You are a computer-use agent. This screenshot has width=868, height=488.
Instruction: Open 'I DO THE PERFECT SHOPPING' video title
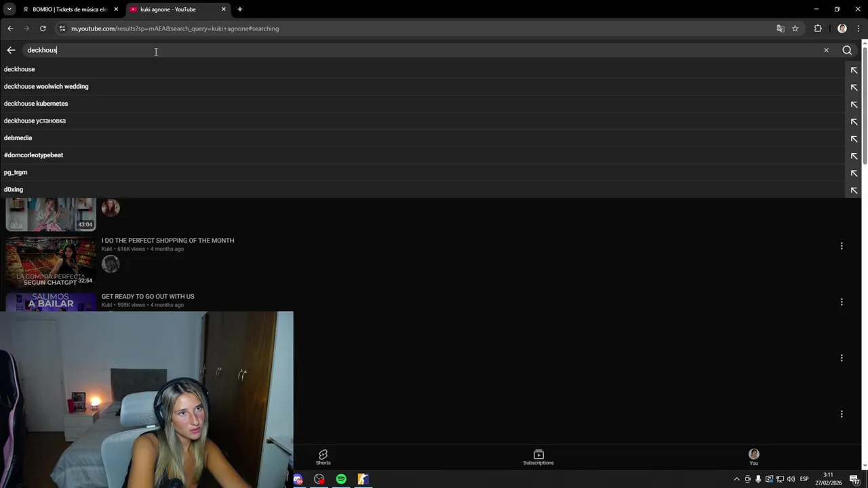167,241
